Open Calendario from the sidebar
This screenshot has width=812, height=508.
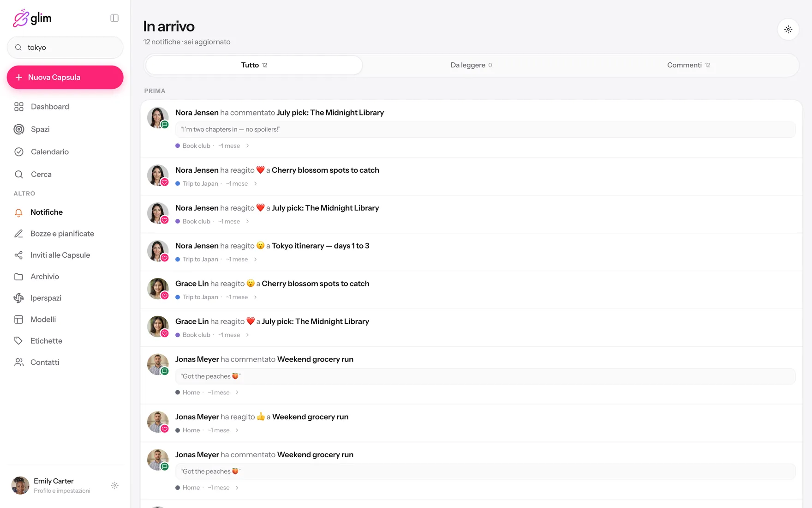tap(65, 152)
